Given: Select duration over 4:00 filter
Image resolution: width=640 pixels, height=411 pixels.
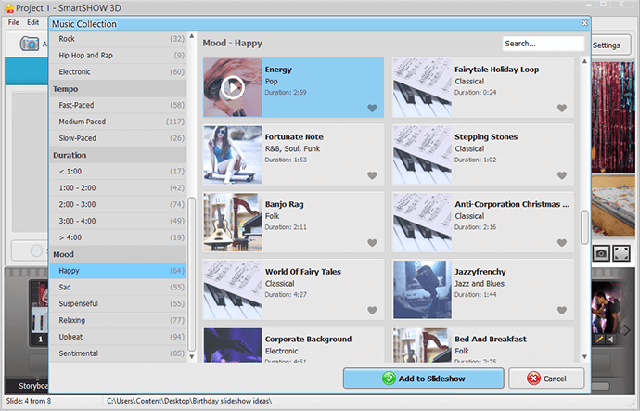Looking at the screenshot, I should 118,238.
